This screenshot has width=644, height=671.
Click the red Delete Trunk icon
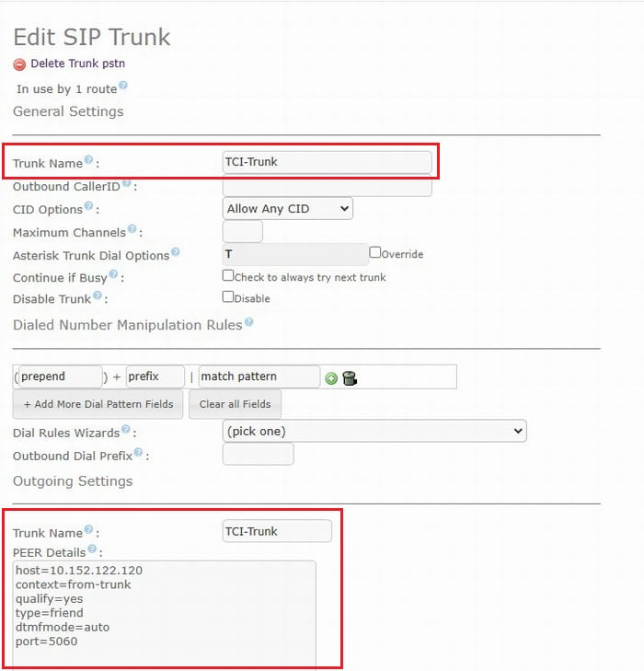19,64
